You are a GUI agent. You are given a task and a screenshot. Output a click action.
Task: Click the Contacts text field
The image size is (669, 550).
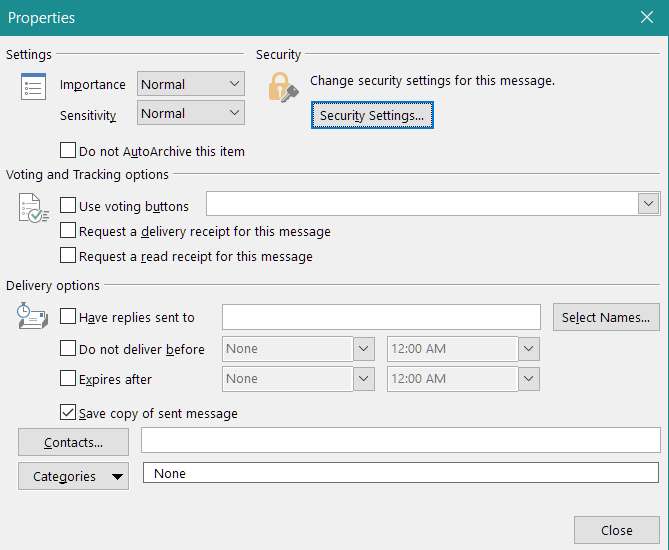pos(400,440)
